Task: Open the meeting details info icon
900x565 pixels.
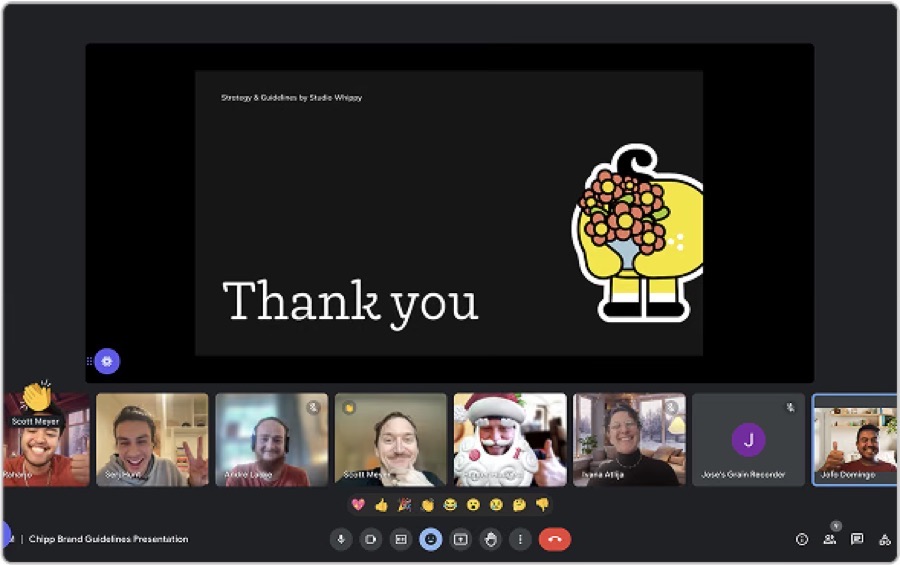Action: click(x=802, y=539)
